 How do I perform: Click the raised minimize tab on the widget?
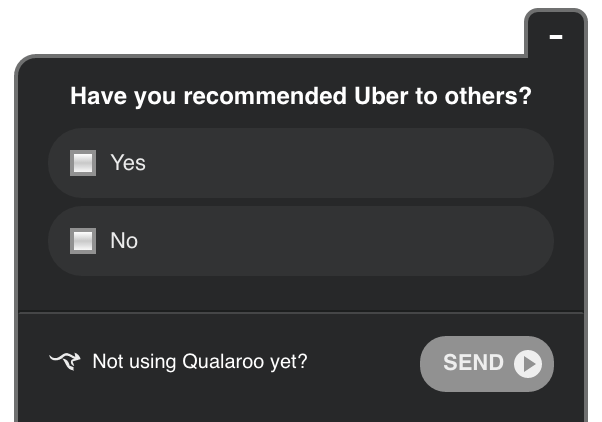[x=556, y=35]
